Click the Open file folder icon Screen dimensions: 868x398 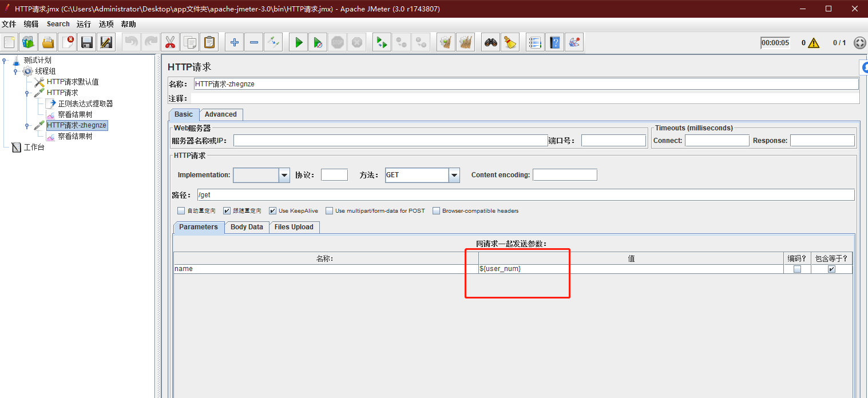[48, 42]
